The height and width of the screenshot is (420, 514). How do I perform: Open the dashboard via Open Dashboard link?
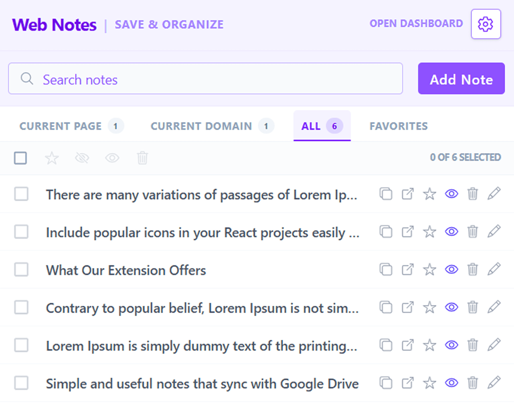point(415,24)
